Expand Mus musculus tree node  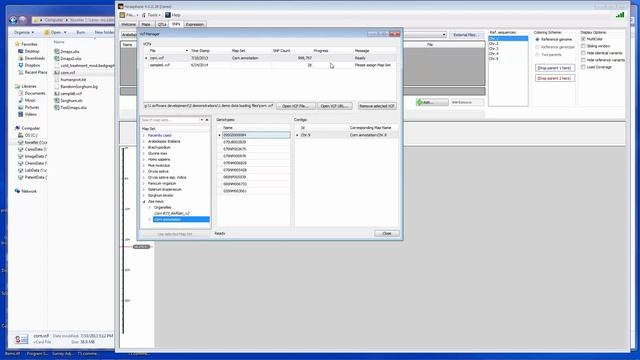click(x=144, y=166)
